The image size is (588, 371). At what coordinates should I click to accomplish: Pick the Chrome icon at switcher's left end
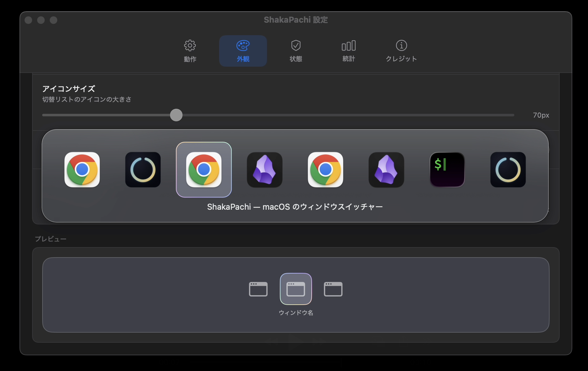[82, 170]
